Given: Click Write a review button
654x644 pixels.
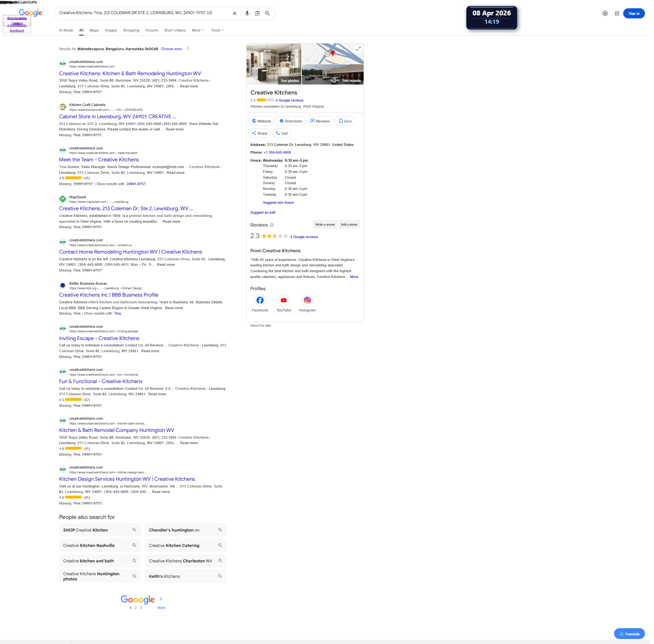Looking at the screenshot, I should [325, 225].
